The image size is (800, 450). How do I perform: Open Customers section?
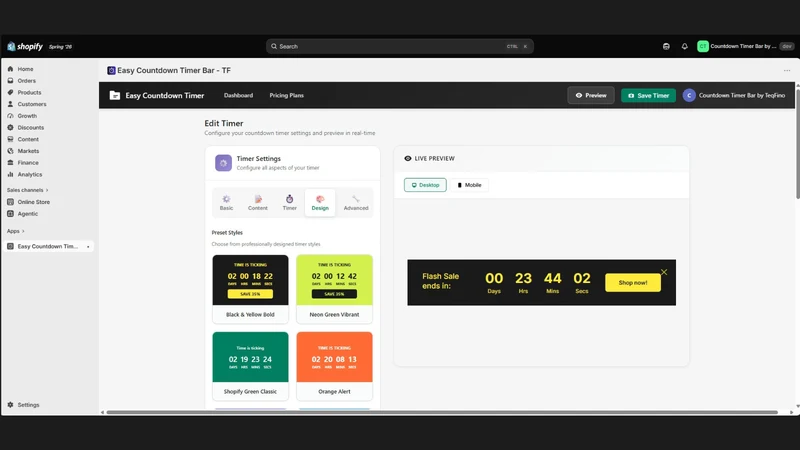[x=32, y=104]
